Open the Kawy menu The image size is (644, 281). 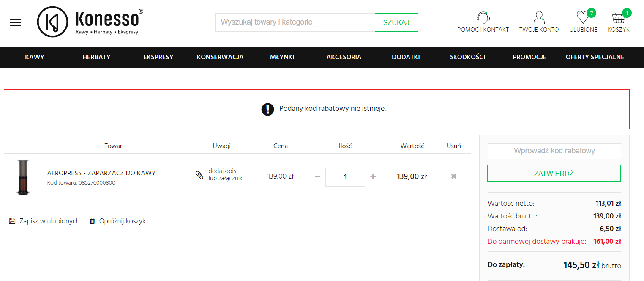tap(35, 57)
